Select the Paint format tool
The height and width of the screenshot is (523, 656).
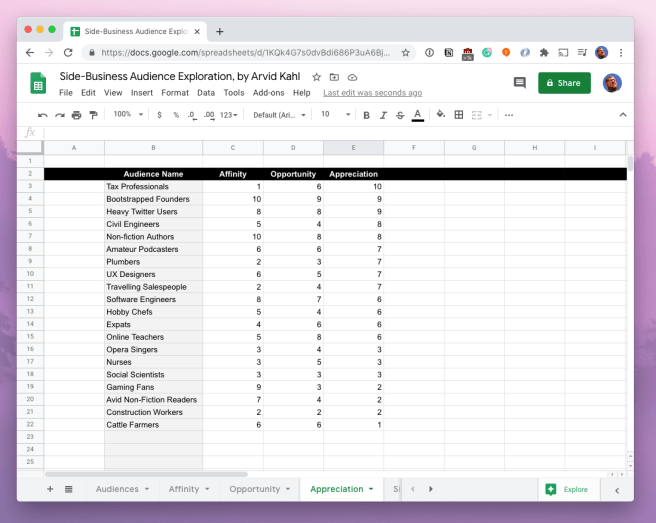click(93, 115)
